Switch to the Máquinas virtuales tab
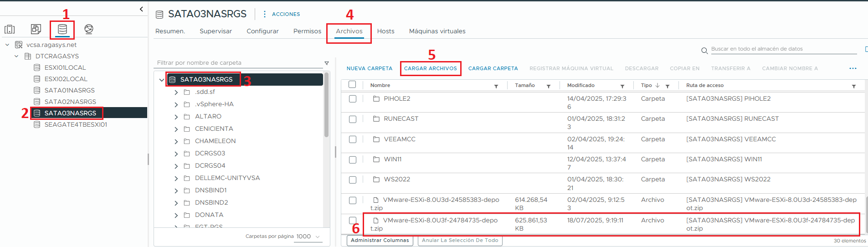 437,31
